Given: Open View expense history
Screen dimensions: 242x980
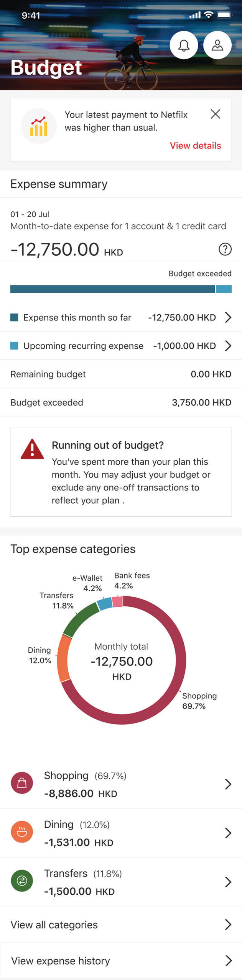Looking at the screenshot, I should click(121, 960).
